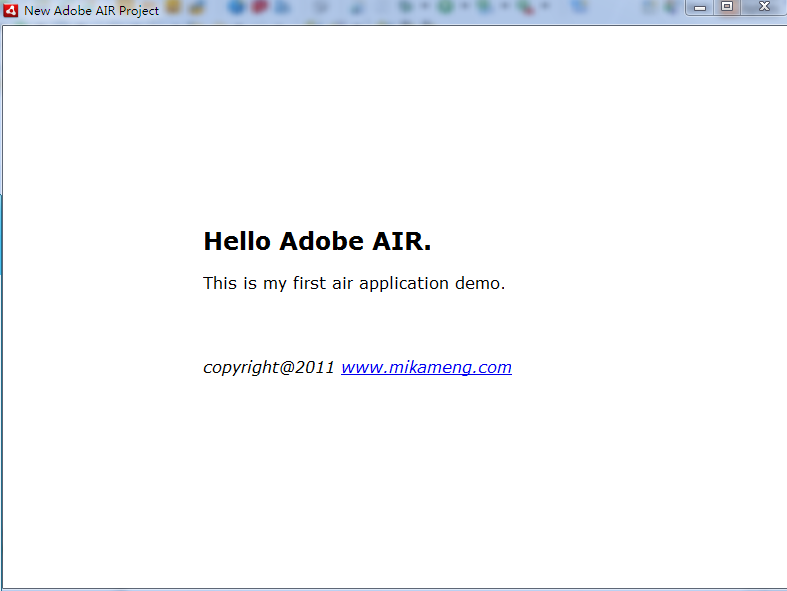Click the text "This is my first air application demo."
This screenshot has height=591, width=787.
(354, 284)
